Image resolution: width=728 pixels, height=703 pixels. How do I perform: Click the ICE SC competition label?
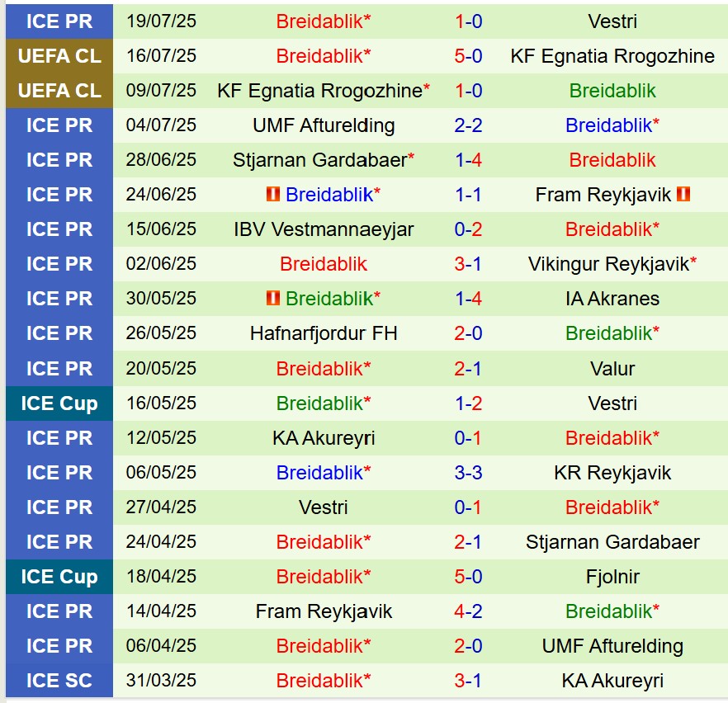(59, 681)
